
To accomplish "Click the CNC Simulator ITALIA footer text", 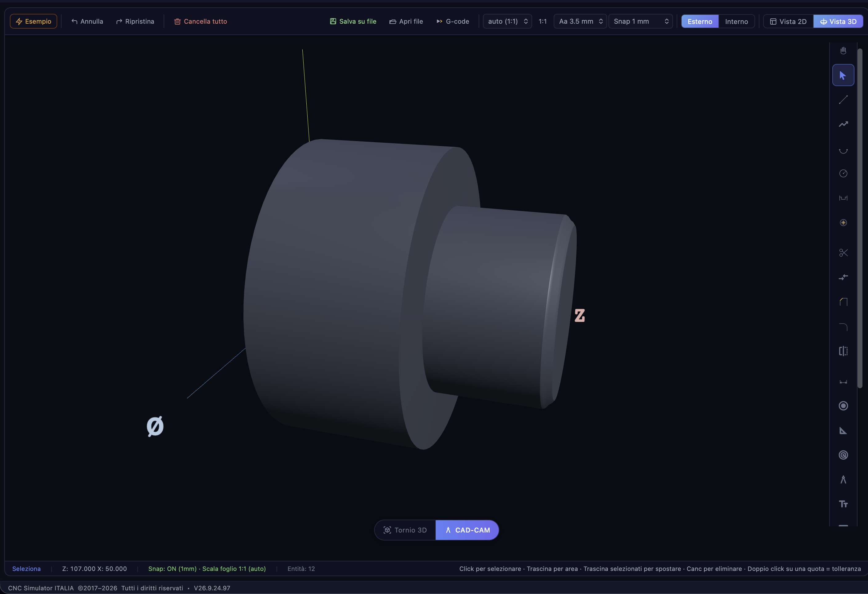I will (x=41, y=588).
